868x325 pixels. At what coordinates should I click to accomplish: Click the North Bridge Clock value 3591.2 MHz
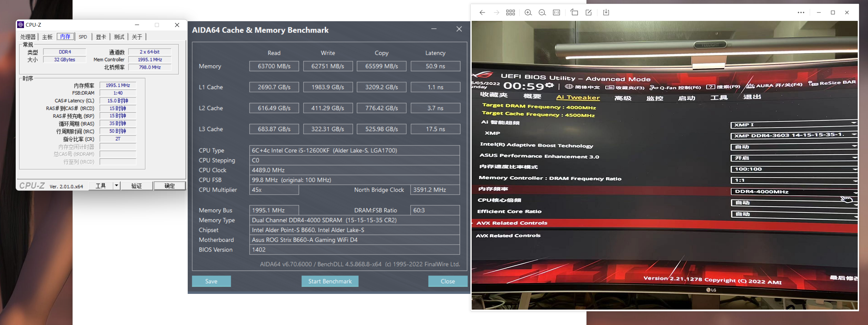(435, 190)
